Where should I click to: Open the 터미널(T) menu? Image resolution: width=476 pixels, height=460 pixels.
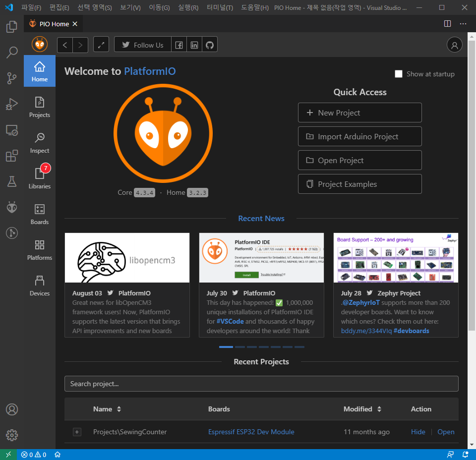point(220,7)
